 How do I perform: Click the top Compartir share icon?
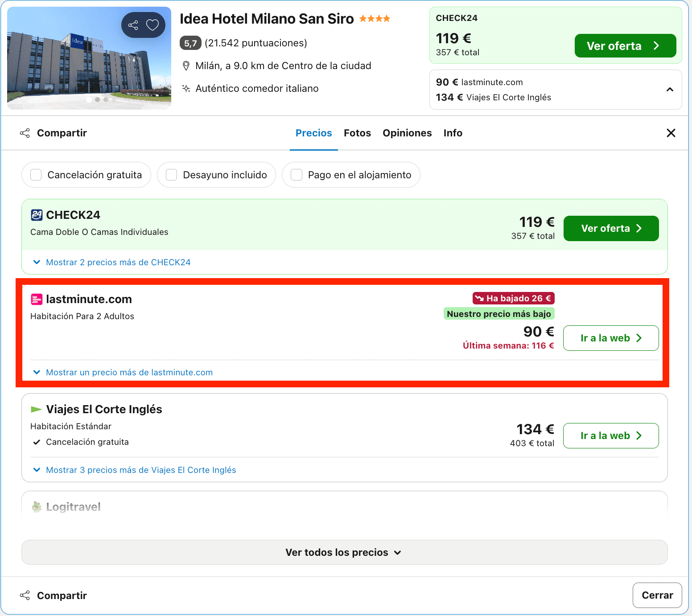[25, 133]
